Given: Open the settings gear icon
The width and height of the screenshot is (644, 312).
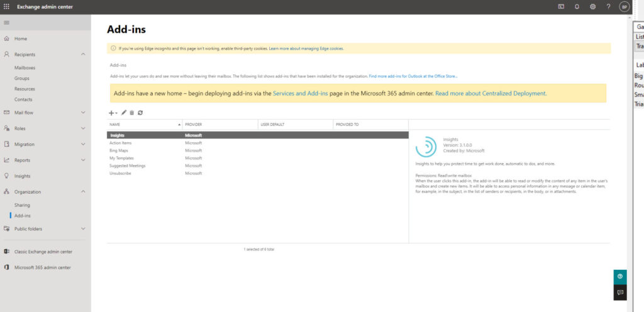Looking at the screenshot, I should (x=592, y=6).
